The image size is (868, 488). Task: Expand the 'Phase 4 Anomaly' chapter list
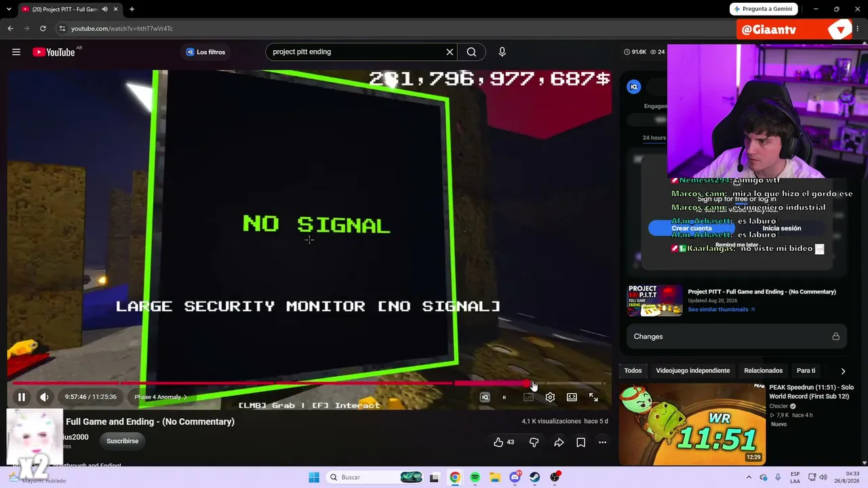(161, 397)
